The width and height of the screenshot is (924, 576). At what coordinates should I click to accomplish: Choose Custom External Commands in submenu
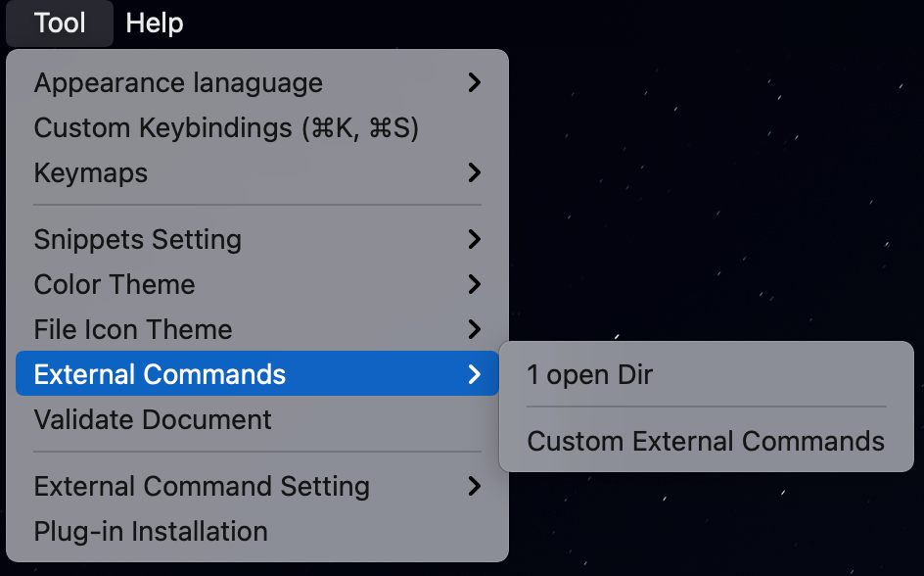click(x=706, y=441)
